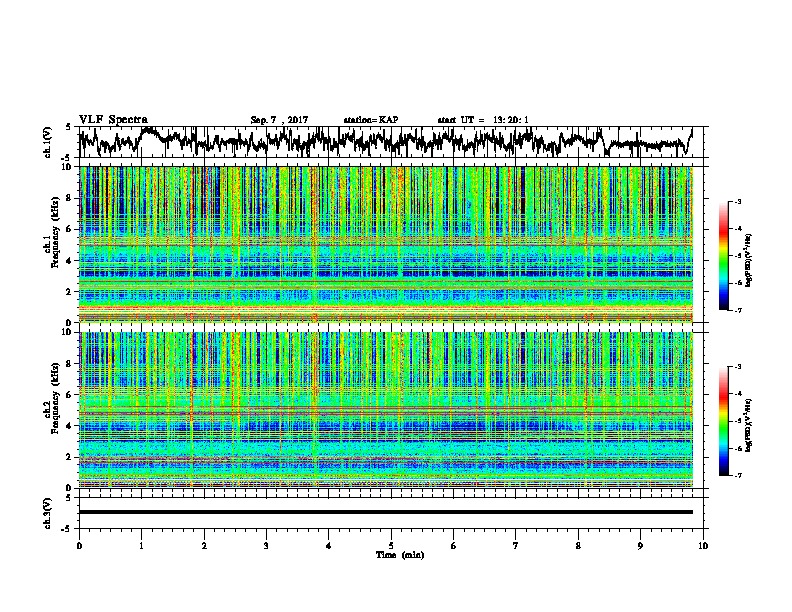Click time-axis tick label "9"
The height and width of the screenshot is (612, 792).
[x=640, y=546]
